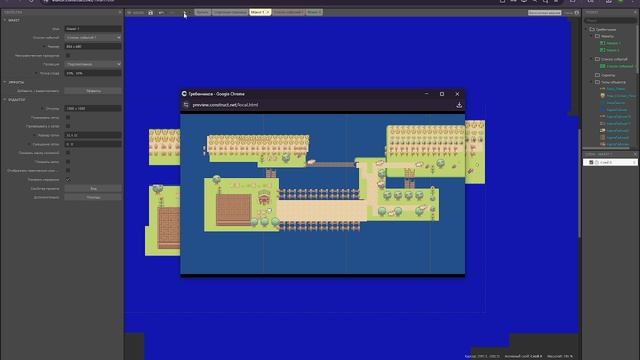Image resolution: width=640 pixels, height=360 pixels.
Task: Click the Event sheets folder icon
Action: [597, 59]
